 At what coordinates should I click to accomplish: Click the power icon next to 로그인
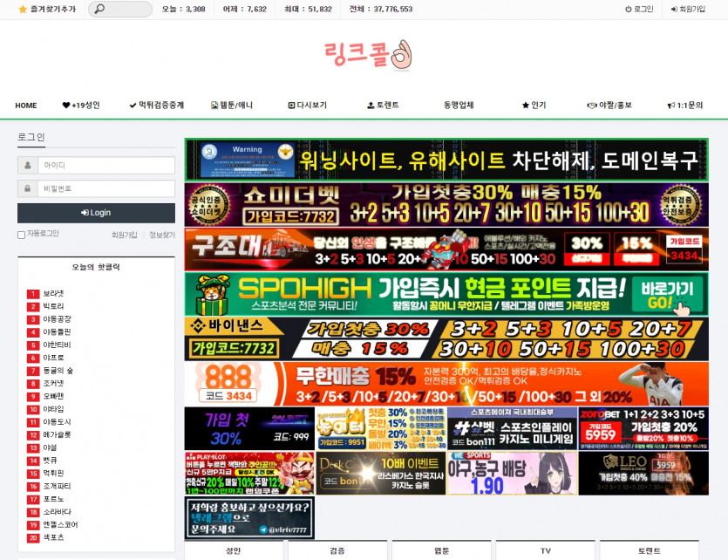[629, 9]
